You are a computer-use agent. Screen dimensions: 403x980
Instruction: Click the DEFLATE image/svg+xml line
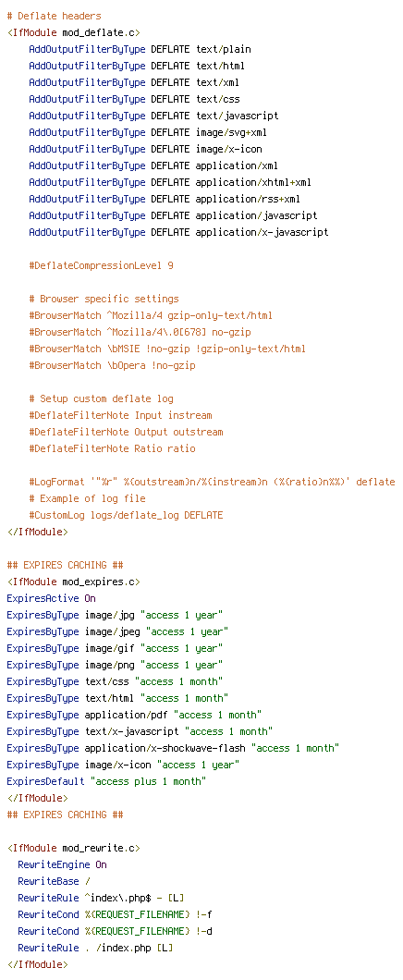(x=148, y=132)
